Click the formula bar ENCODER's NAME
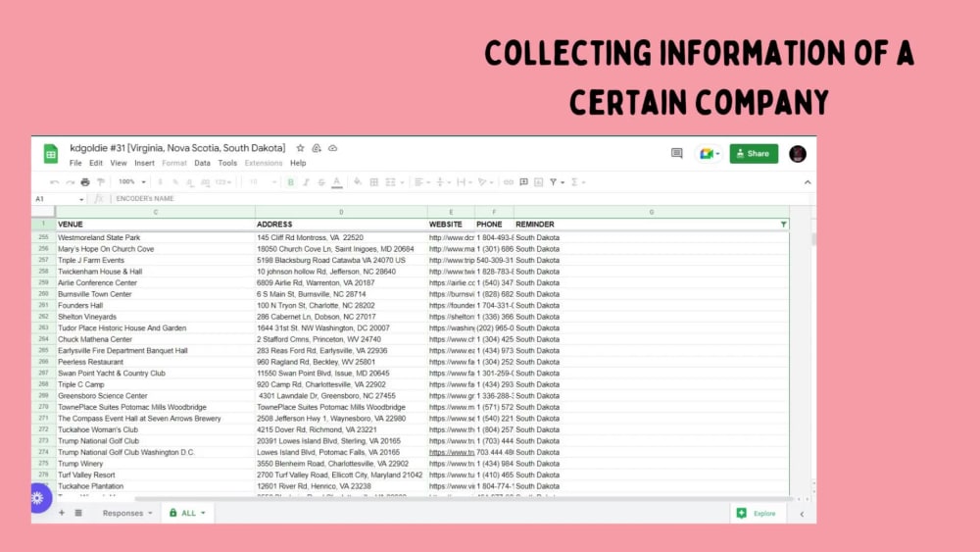The image size is (980, 552). (145, 199)
